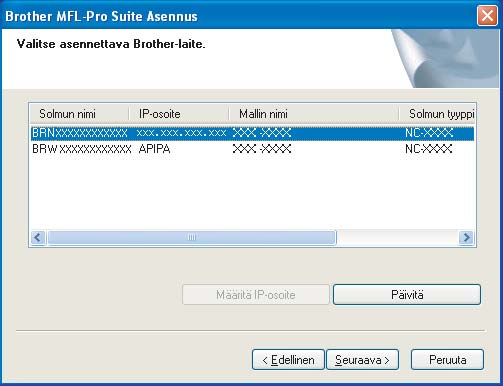Sort by Solmun nimi column header

click(x=79, y=114)
